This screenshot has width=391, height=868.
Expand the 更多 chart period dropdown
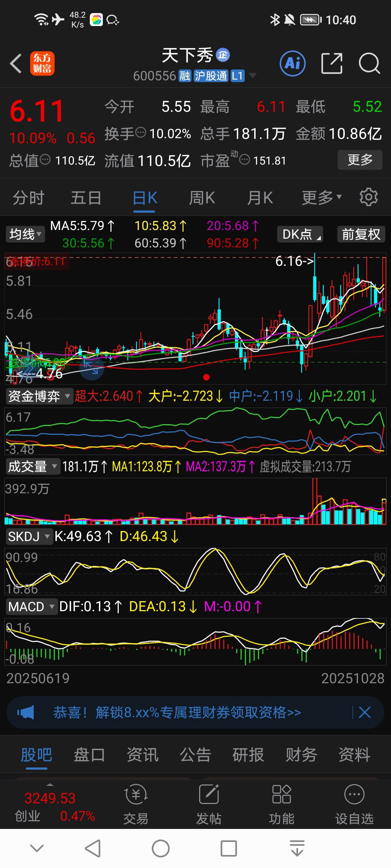click(x=322, y=197)
